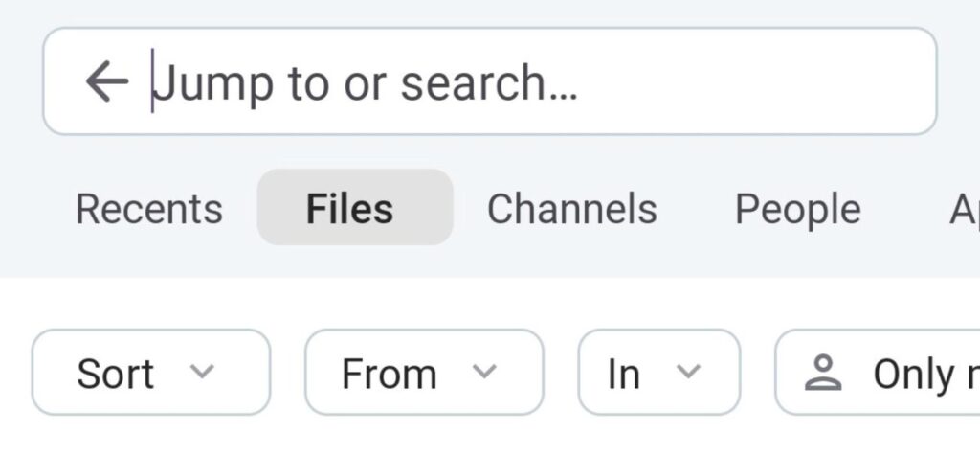
Task: Click the Sort label text
Action: (x=115, y=374)
